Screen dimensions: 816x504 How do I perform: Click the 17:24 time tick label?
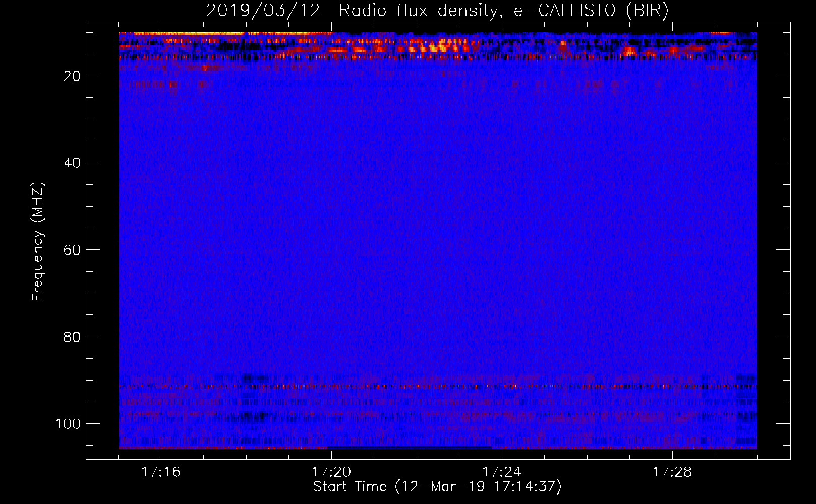click(502, 472)
